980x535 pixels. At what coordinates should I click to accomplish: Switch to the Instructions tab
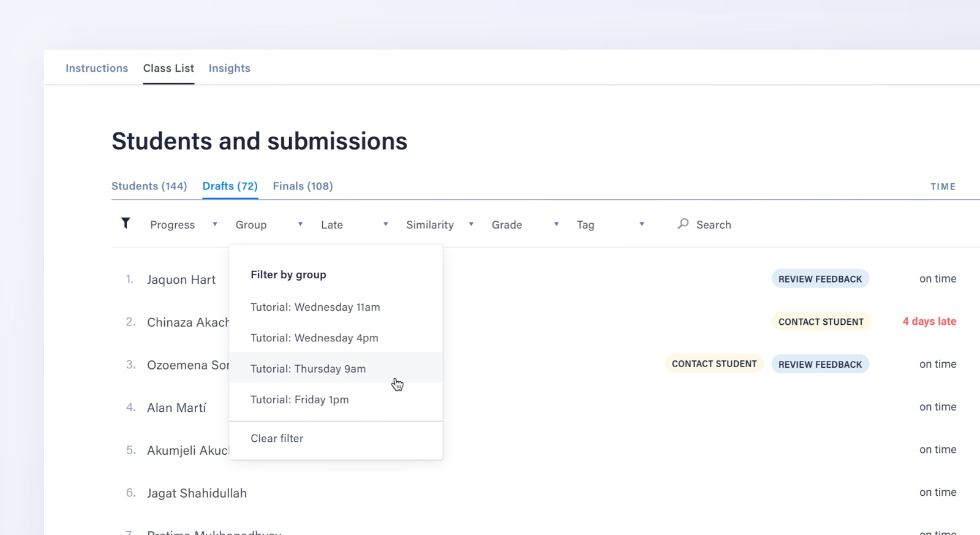coord(97,68)
